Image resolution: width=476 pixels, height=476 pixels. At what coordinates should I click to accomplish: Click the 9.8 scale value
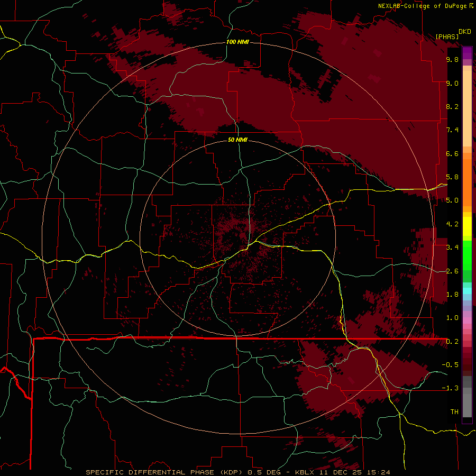(x=452, y=59)
